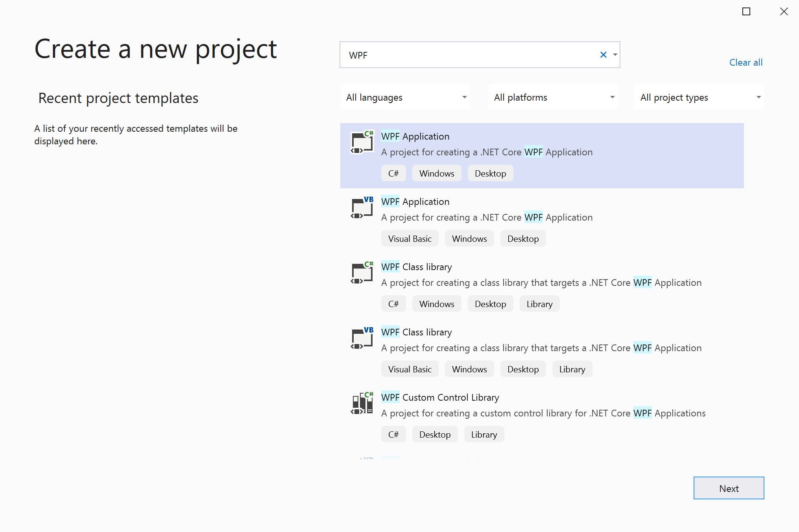Select the WPF Custom Control Library icon
This screenshot has width=799, height=532.
click(361, 403)
